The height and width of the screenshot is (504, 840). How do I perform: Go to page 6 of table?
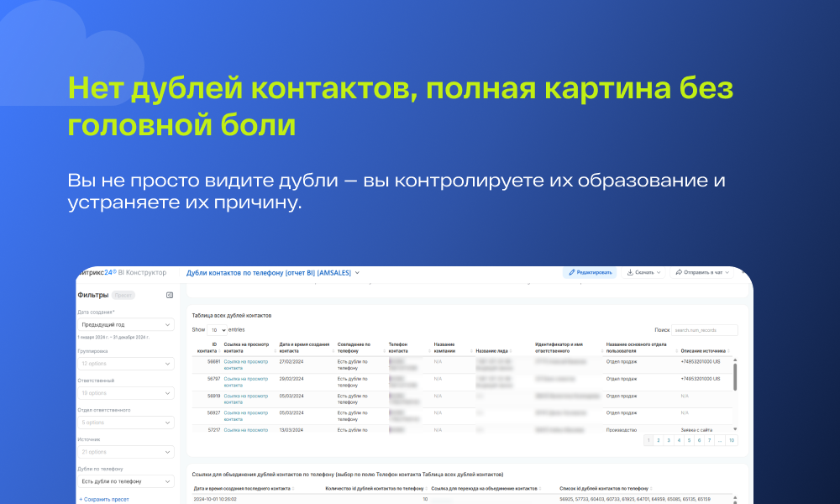(699, 440)
